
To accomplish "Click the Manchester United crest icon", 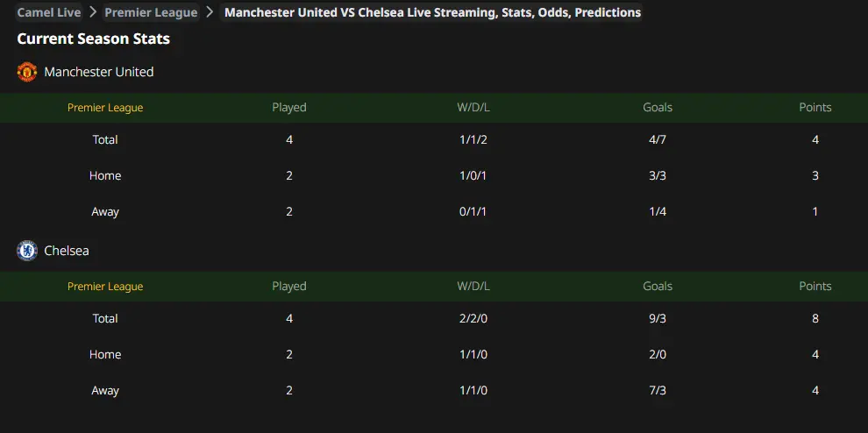I will coord(26,72).
